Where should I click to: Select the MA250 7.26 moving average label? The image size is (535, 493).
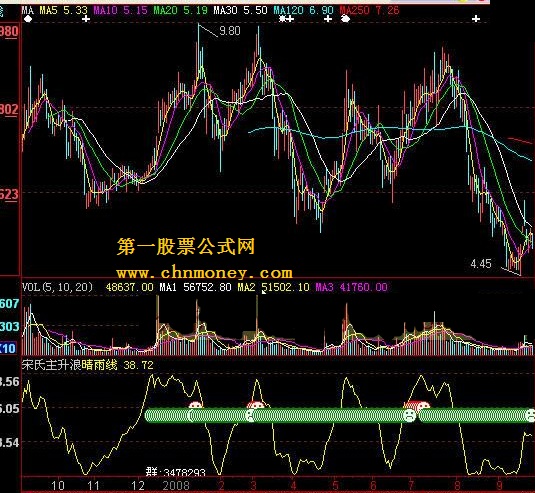[x=369, y=10]
